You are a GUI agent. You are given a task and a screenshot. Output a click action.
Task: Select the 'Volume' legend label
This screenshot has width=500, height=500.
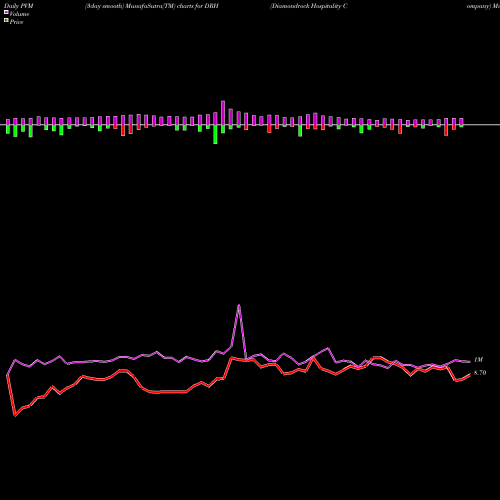(x=19, y=14)
